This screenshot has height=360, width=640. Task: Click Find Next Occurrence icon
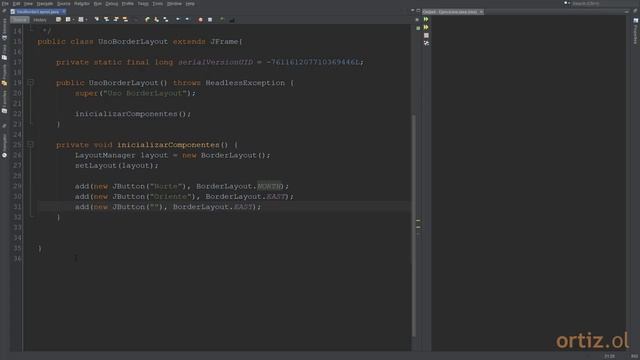116,19
